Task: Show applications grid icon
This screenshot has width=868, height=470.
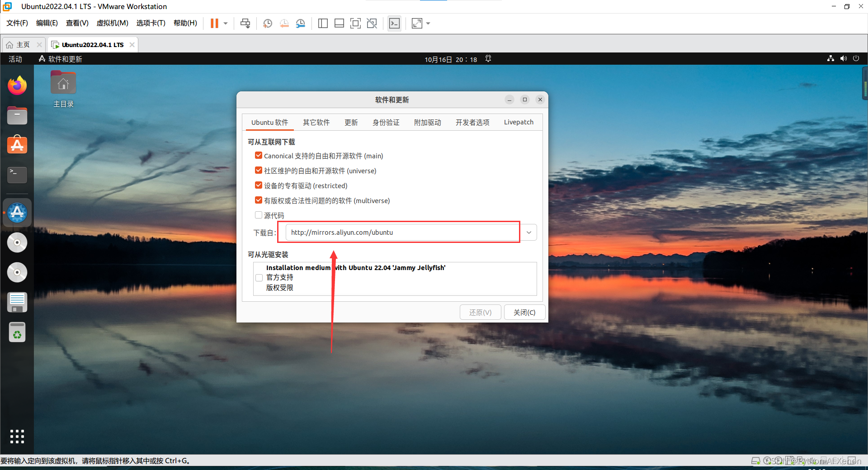Action: 17,437
